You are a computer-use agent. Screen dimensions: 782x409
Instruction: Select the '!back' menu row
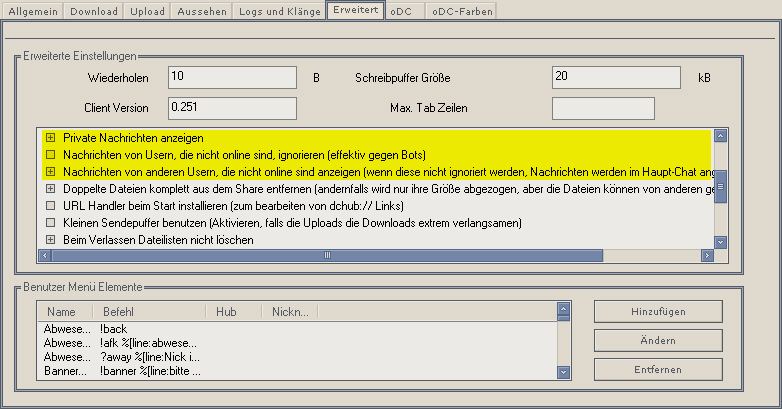pos(297,329)
